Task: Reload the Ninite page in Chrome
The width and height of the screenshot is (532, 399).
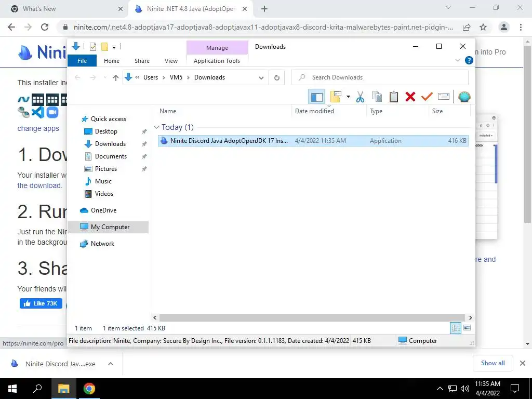Action: pyautogui.click(x=45, y=27)
